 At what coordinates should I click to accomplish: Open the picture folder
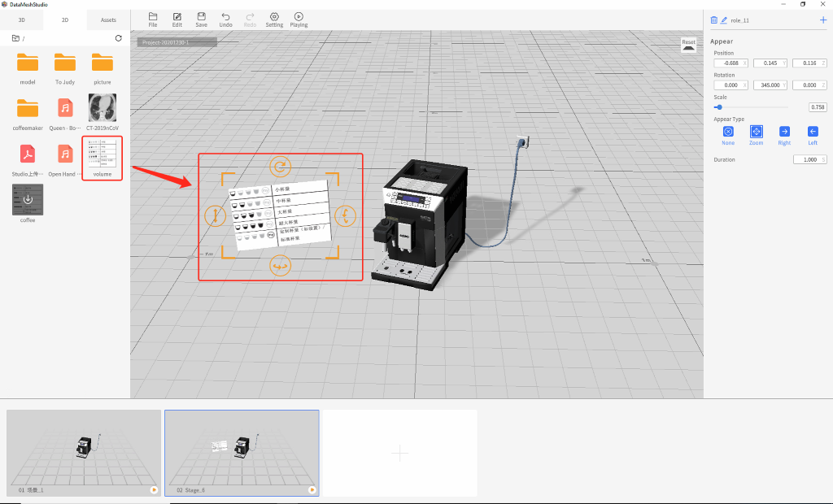point(102,68)
